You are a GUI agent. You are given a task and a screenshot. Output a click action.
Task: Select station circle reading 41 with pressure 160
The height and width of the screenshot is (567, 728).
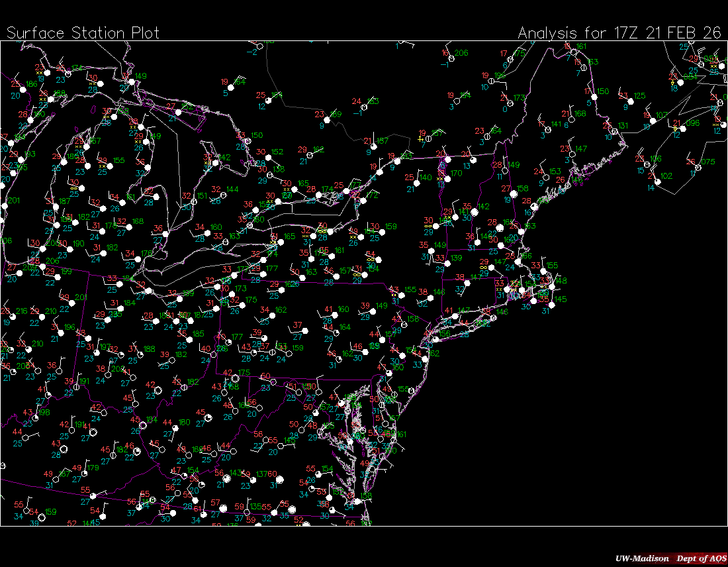click(x=335, y=315)
